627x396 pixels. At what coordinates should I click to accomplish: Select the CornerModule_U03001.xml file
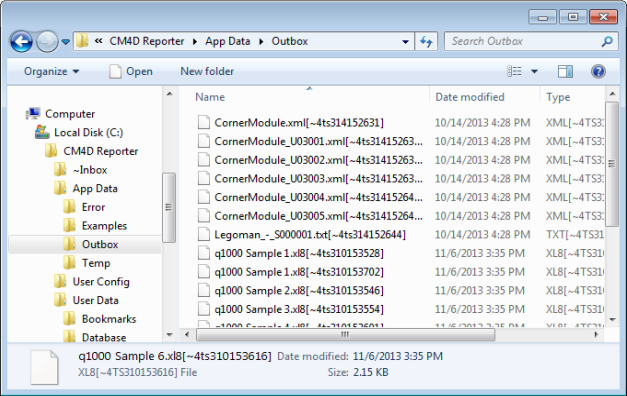[x=318, y=142]
